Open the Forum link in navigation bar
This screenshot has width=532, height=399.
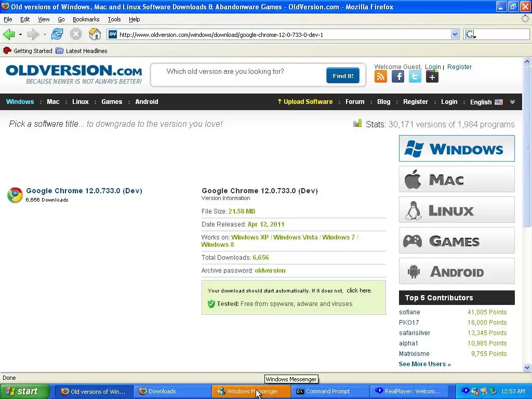pos(355,102)
